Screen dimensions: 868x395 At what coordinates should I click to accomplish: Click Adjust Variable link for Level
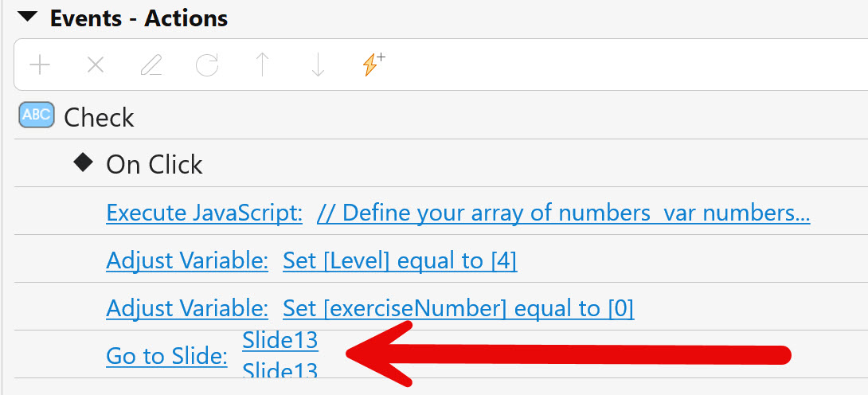186,260
